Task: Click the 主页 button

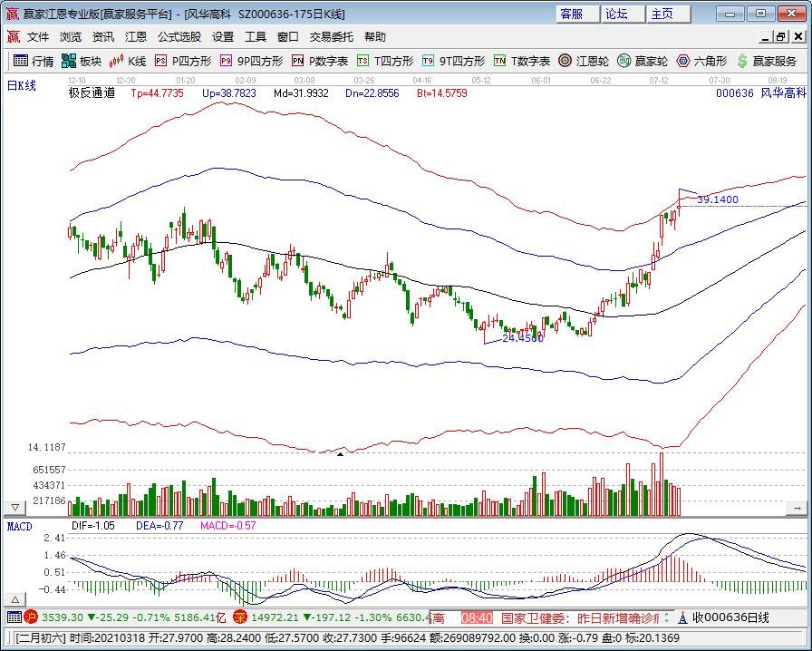Action: click(669, 14)
